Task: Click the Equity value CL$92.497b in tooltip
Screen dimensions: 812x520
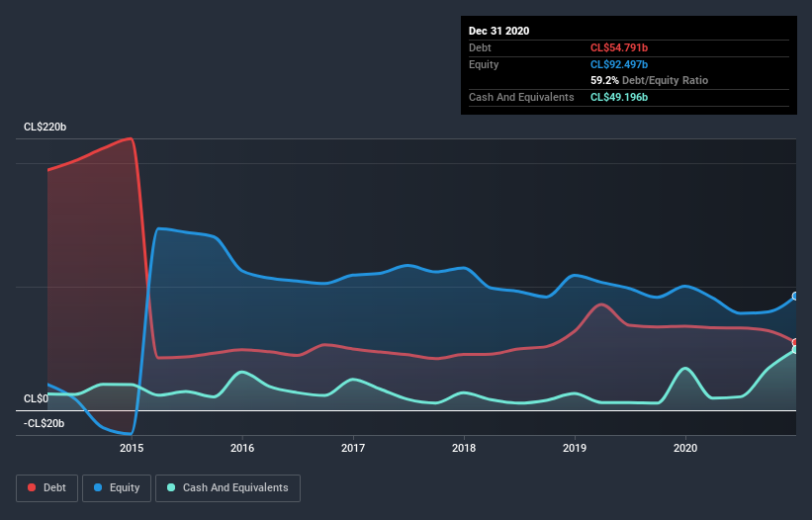Action: [619, 64]
